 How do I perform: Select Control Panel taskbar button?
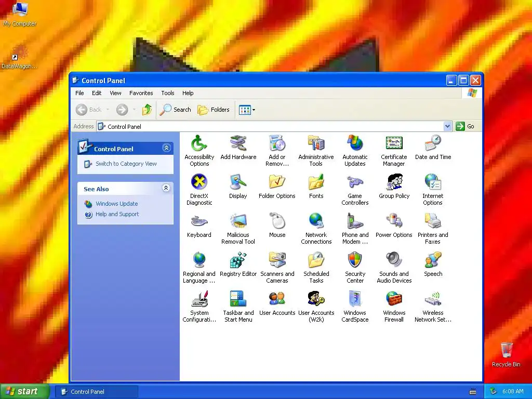(x=97, y=392)
